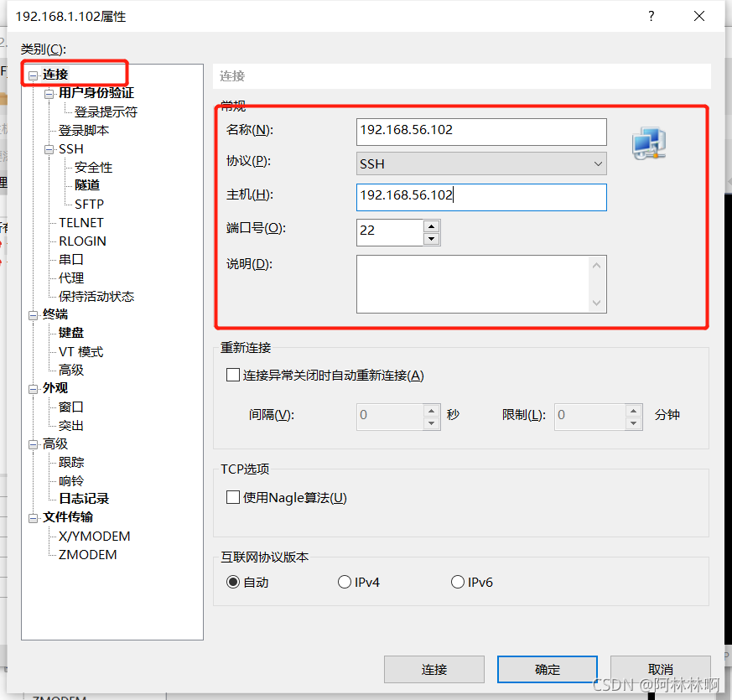732x700 pixels.
Task: Click the help question mark icon
Action: [652, 16]
